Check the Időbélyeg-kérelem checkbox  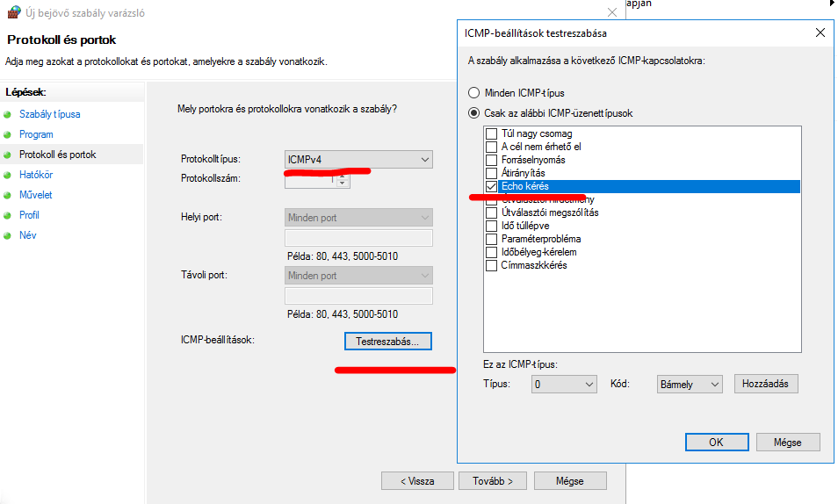pyautogui.click(x=491, y=252)
